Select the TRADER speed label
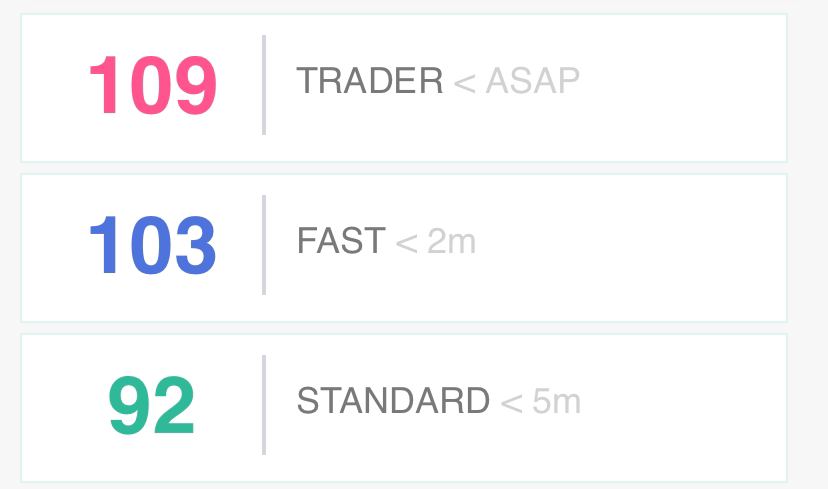 click(x=370, y=81)
